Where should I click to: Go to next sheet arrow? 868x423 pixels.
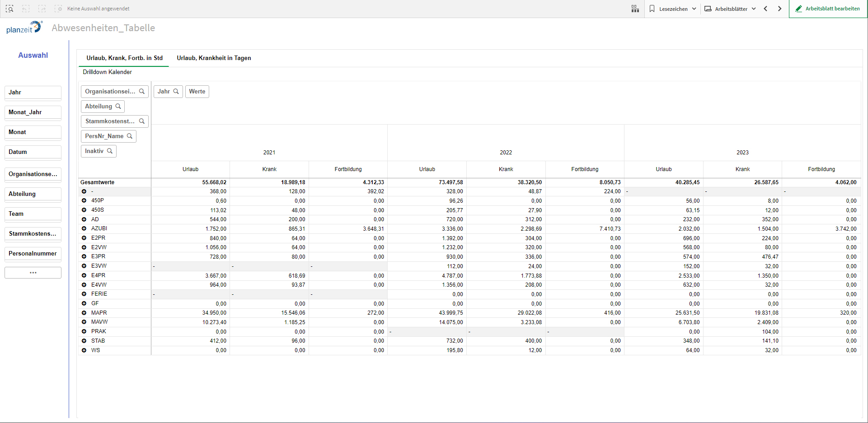779,9
